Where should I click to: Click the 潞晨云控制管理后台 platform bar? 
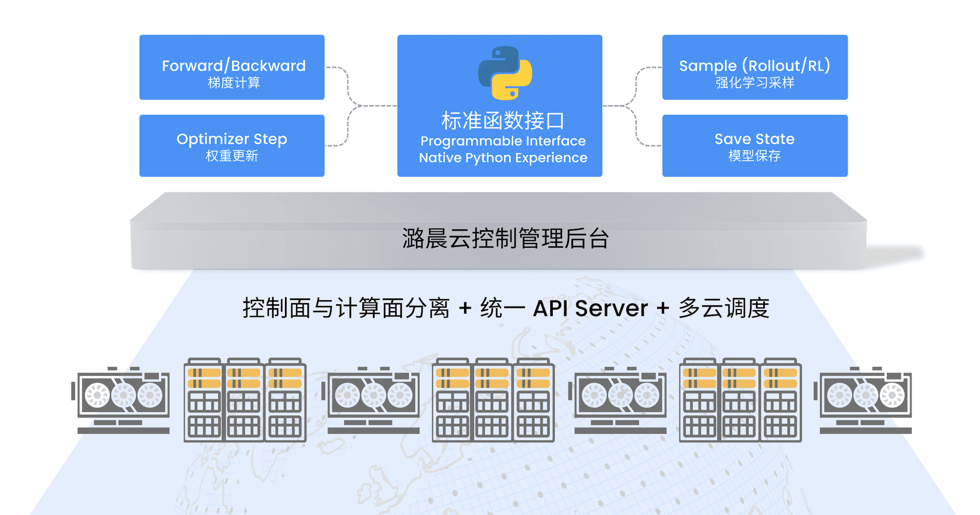505,239
